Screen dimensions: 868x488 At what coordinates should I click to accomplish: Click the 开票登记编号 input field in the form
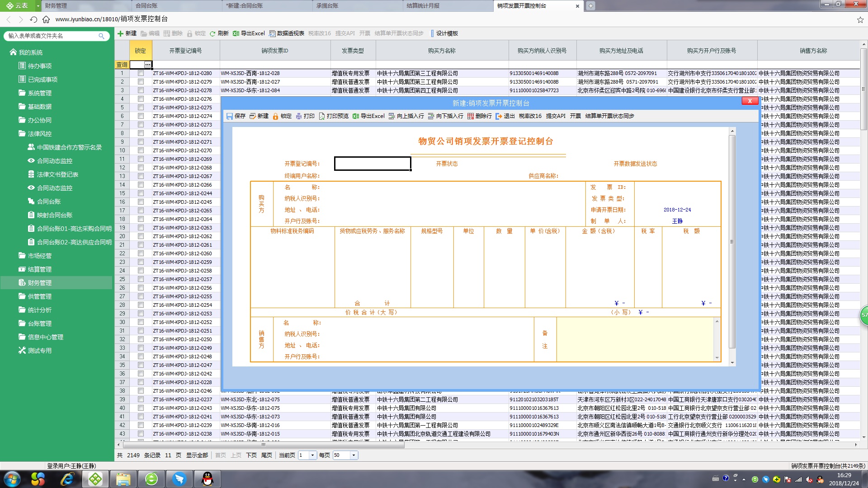(373, 164)
